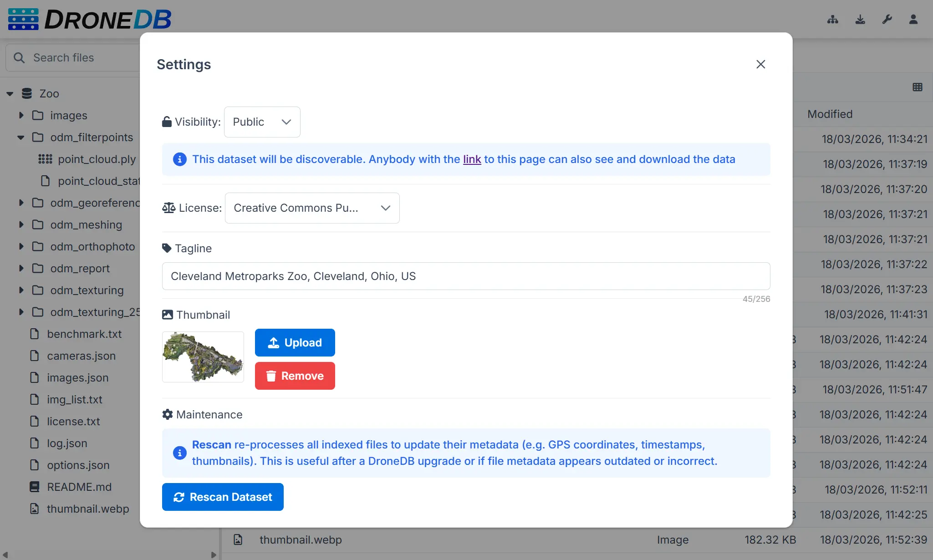
Task: Click the point_cloud.ply file icon
Action: (45, 159)
